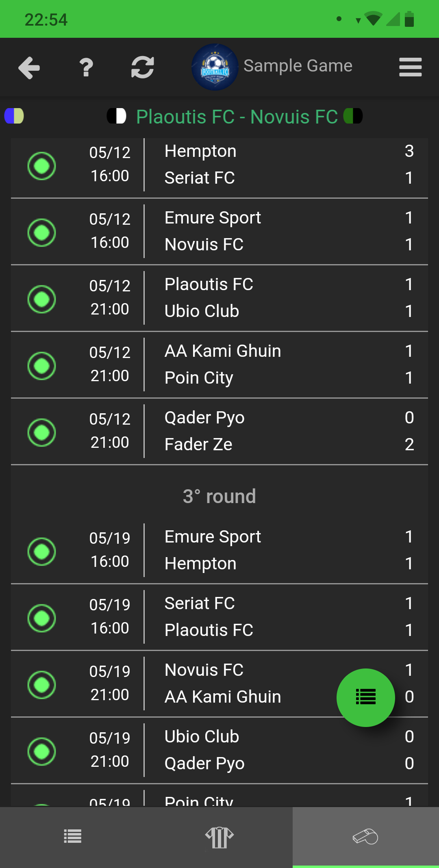Open the Plaoutis FC vs Ubio Club match
This screenshot has width=439, height=868.
(x=219, y=298)
